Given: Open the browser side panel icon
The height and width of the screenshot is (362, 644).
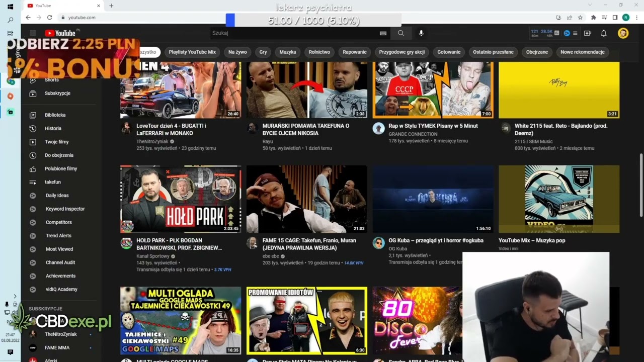Looking at the screenshot, I should point(615,17).
